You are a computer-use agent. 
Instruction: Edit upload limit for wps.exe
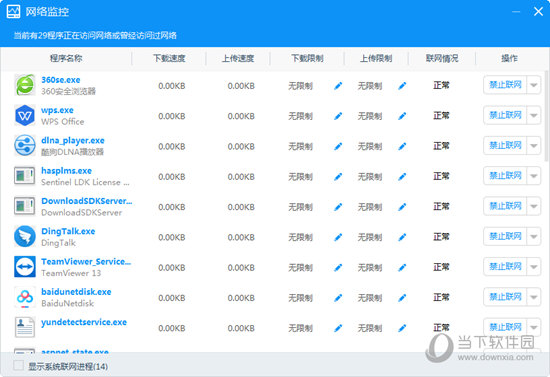point(402,116)
